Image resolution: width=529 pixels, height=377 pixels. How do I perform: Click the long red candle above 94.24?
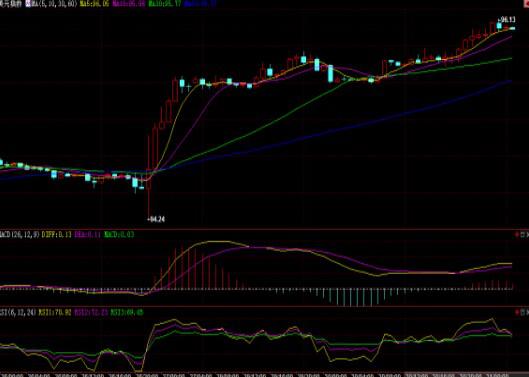point(148,177)
